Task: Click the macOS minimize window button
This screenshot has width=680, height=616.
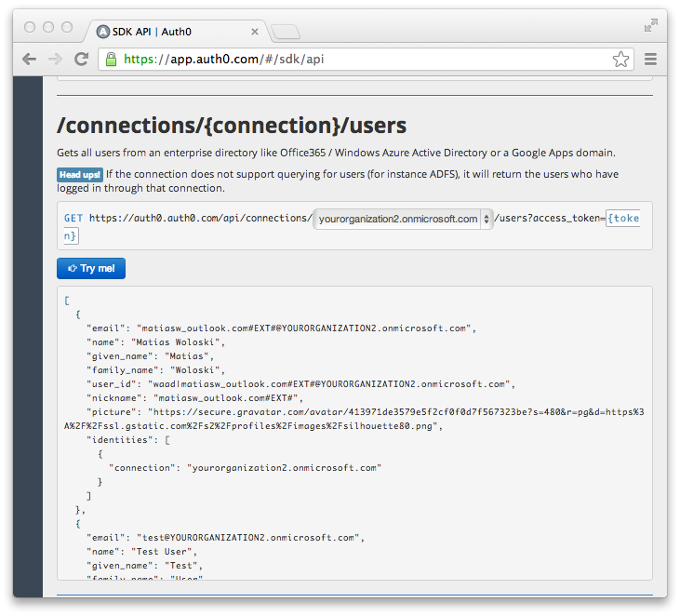Action: click(48, 27)
